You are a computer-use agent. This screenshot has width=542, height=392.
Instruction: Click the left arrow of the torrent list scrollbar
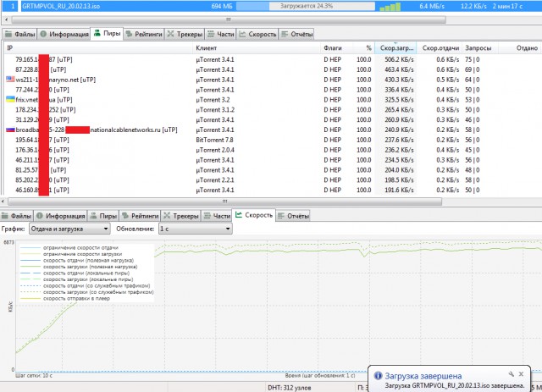point(6,19)
